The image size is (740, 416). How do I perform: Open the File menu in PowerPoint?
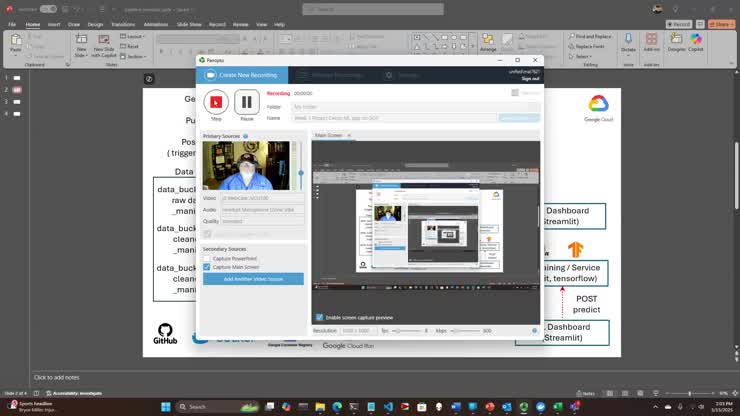tap(12, 25)
